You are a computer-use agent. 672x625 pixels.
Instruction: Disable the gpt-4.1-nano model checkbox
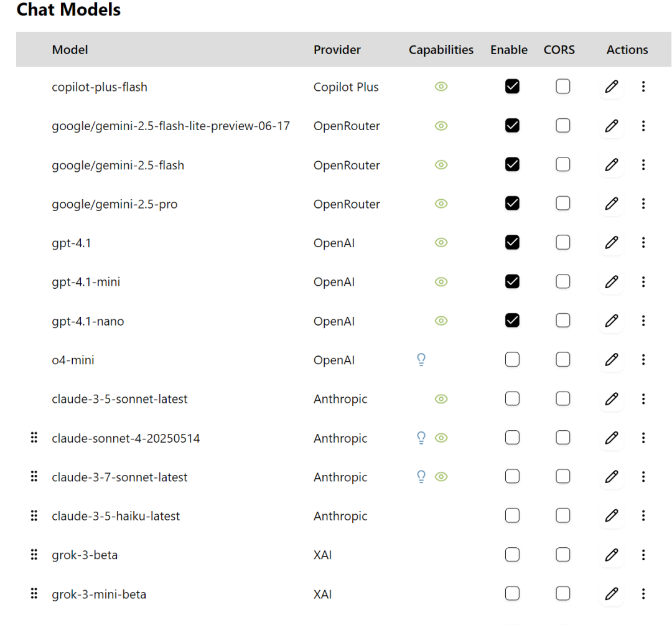point(512,321)
